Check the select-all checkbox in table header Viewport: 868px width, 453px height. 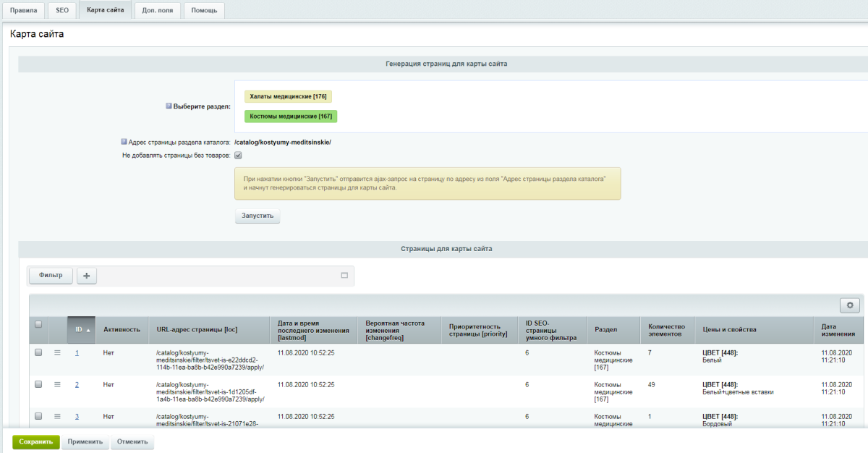coord(38,324)
